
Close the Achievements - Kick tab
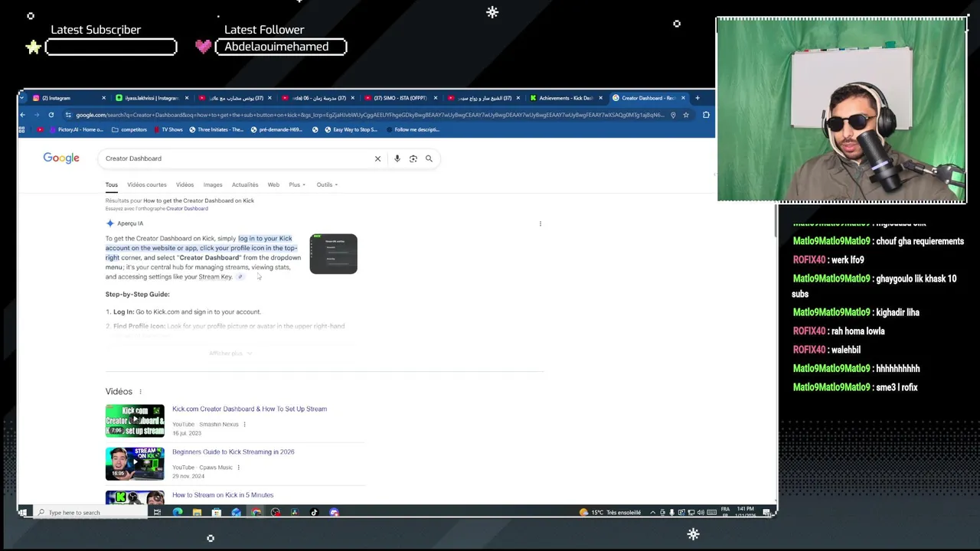click(600, 98)
